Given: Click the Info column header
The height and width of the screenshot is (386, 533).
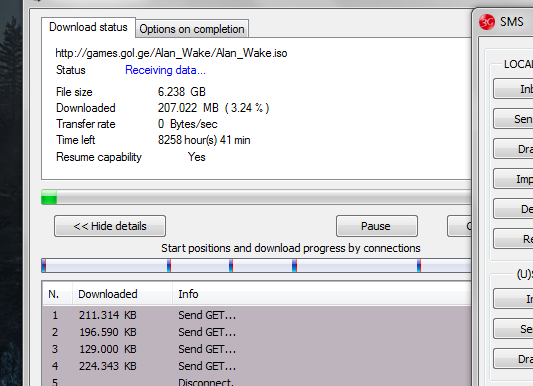Looking at the screenshot, I should coord(322,294).
